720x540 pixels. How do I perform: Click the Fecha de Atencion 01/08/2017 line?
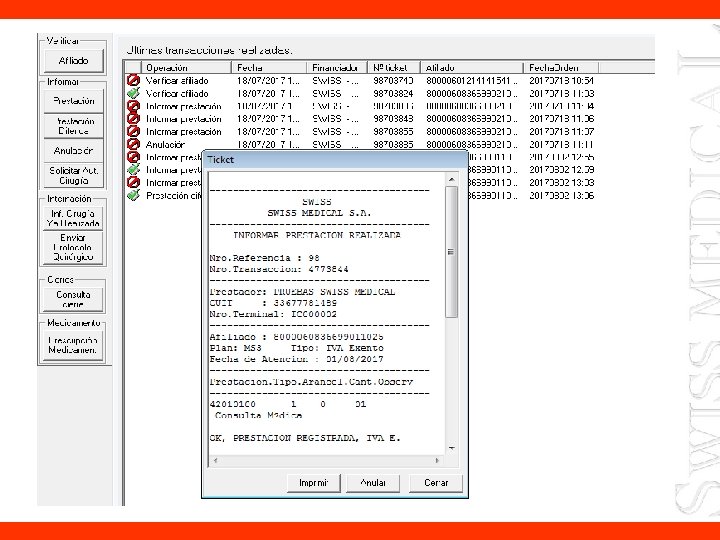click(x=297, y=359)
